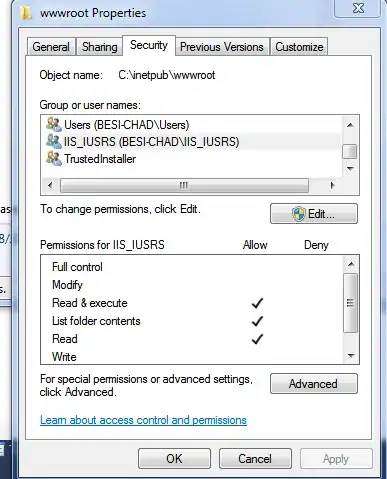
Task: Switch to the General tab
Action: click(51, 47)
